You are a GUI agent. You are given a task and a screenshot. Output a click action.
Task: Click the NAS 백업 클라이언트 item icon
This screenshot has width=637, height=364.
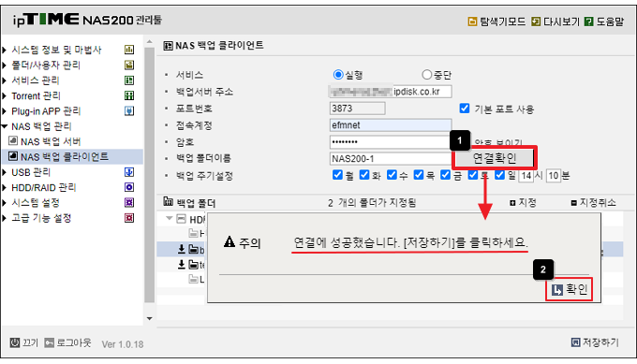click(x=13, y=156)
